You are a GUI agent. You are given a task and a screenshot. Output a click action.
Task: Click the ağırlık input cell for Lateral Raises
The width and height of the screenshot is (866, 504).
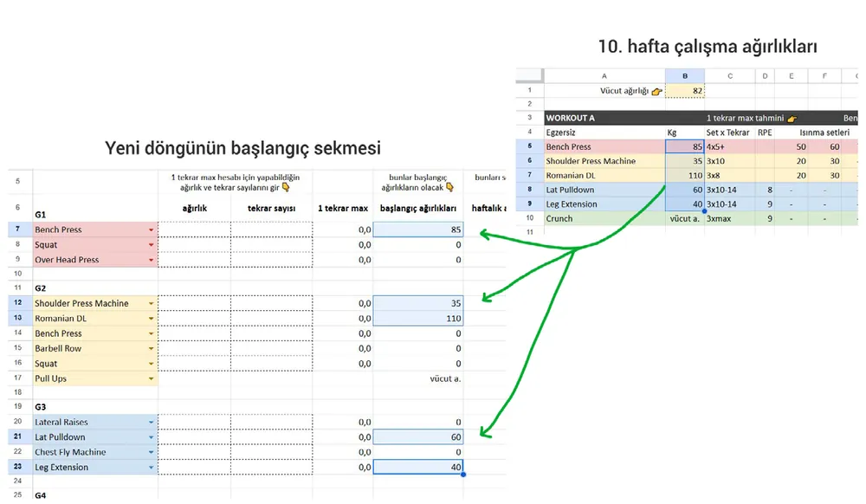coord(194,423)
